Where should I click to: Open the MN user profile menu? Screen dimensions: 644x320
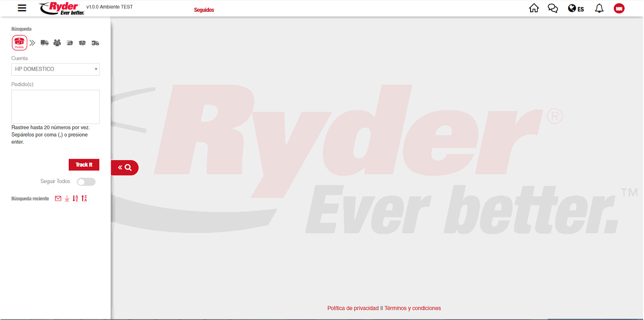click(619, 8)
